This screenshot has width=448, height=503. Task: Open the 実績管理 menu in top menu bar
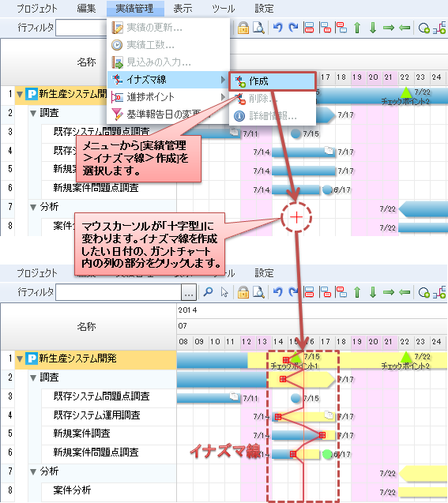point(134,9)
